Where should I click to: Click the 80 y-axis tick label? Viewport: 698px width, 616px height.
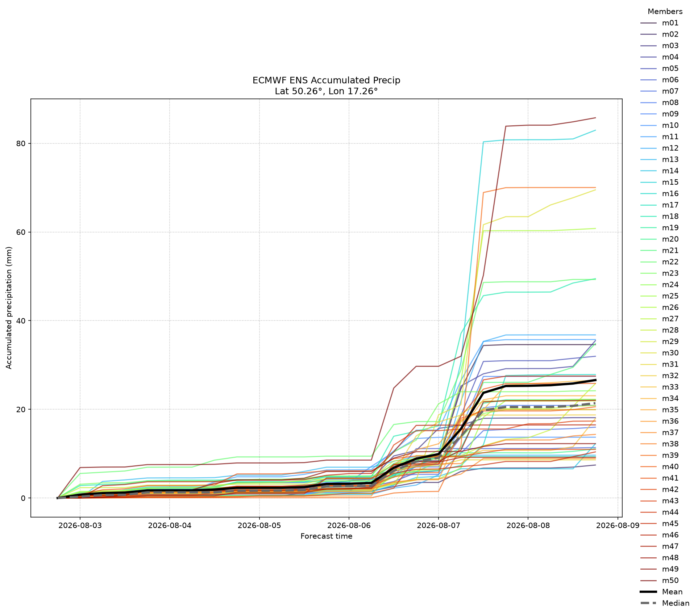click(x=22, y=143)
